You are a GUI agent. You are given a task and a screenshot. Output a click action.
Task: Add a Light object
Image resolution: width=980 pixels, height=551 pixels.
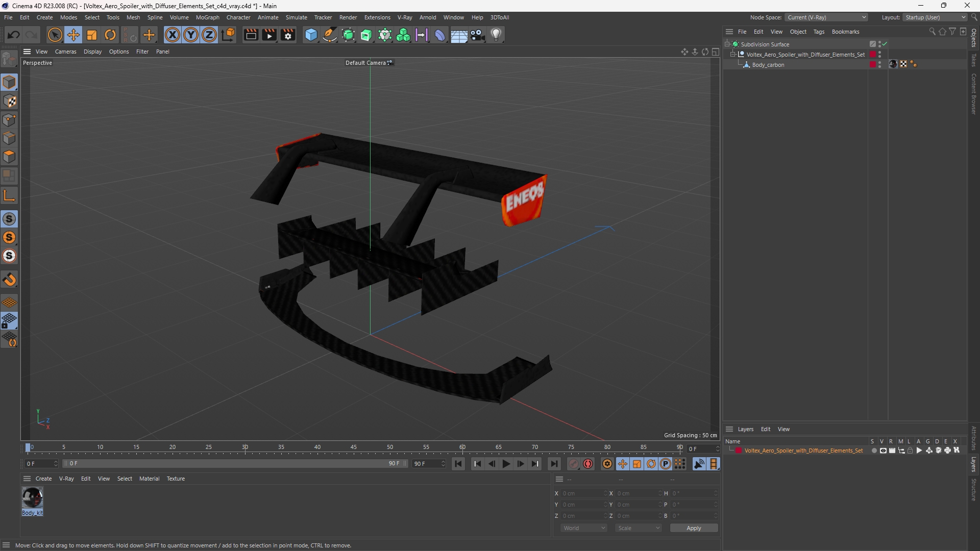pyautogui.click(x=496, y=35)
